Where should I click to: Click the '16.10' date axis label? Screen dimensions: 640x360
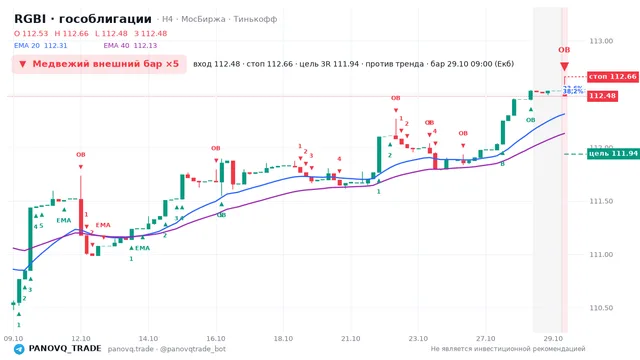(216, 339)
